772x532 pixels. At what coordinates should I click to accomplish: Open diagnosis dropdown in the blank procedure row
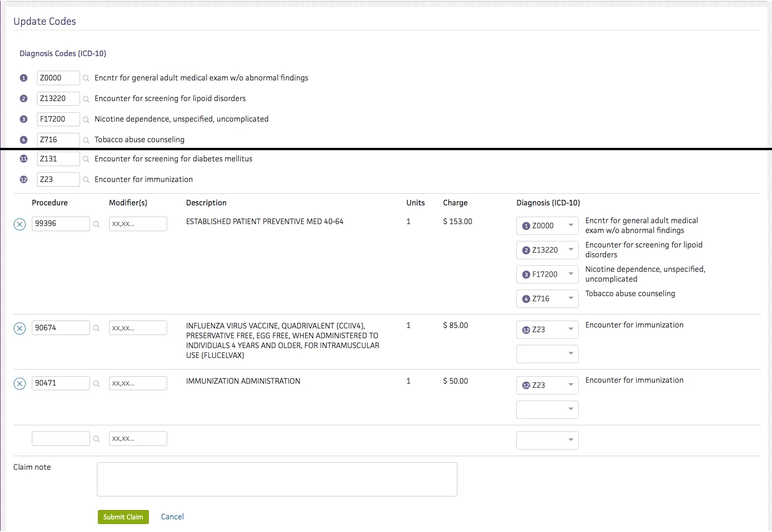547,440
